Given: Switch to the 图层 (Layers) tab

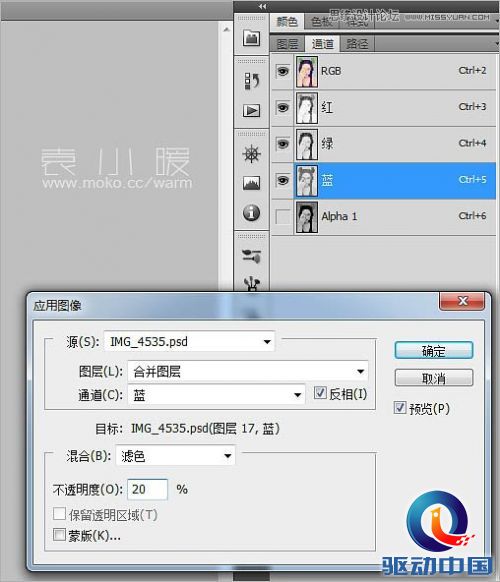Looking at the screenshot, I should click(287, 44).
